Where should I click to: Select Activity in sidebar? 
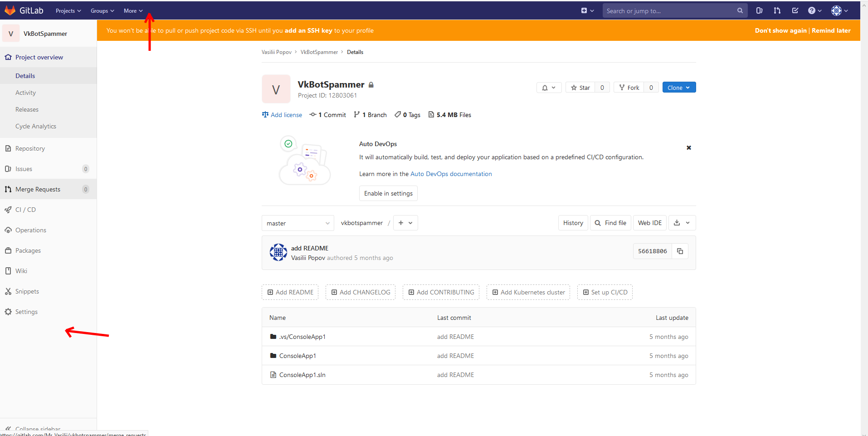click(48, 93)
